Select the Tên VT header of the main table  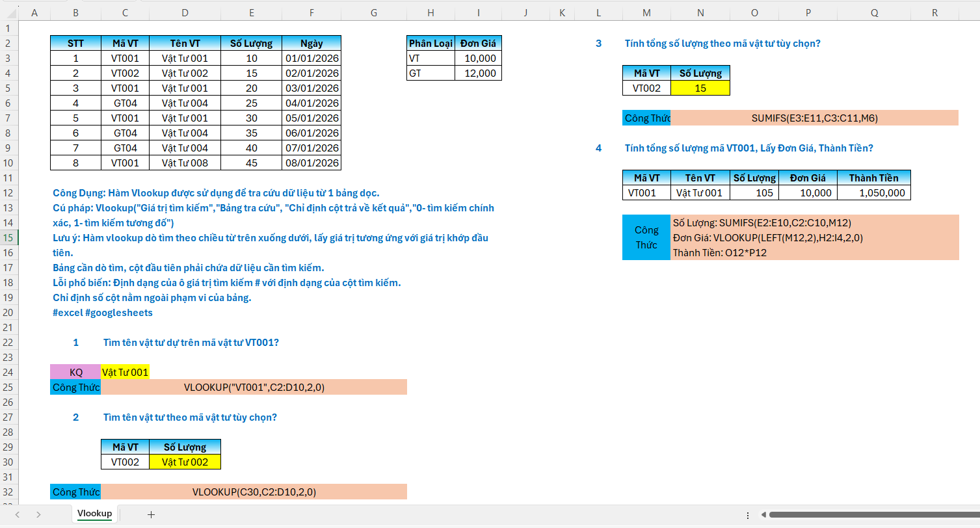185,44
